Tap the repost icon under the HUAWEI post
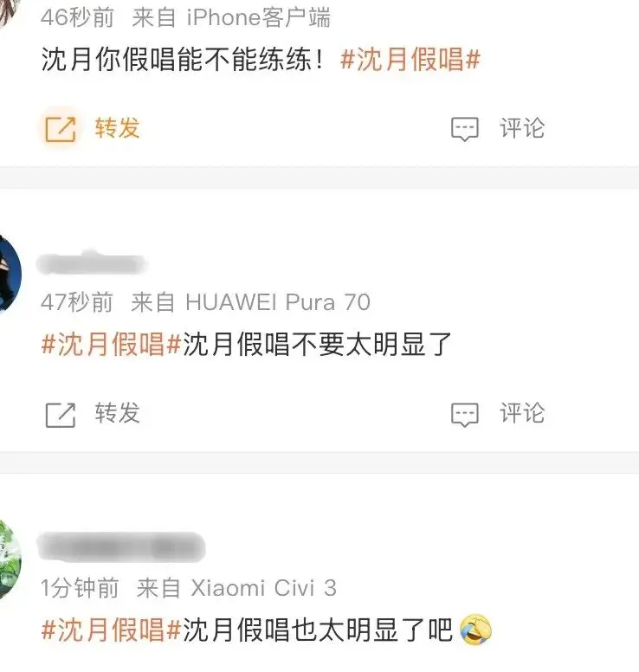The height and width of the screenshot is (672, 639). point(61,415)
